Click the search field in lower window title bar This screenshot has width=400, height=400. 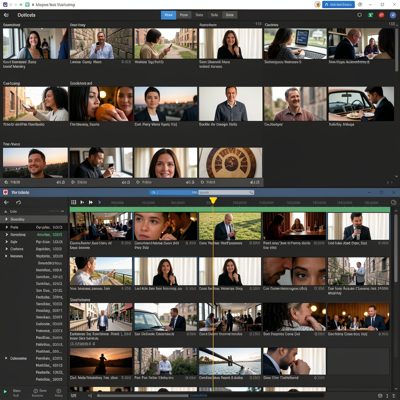[226, 193]
